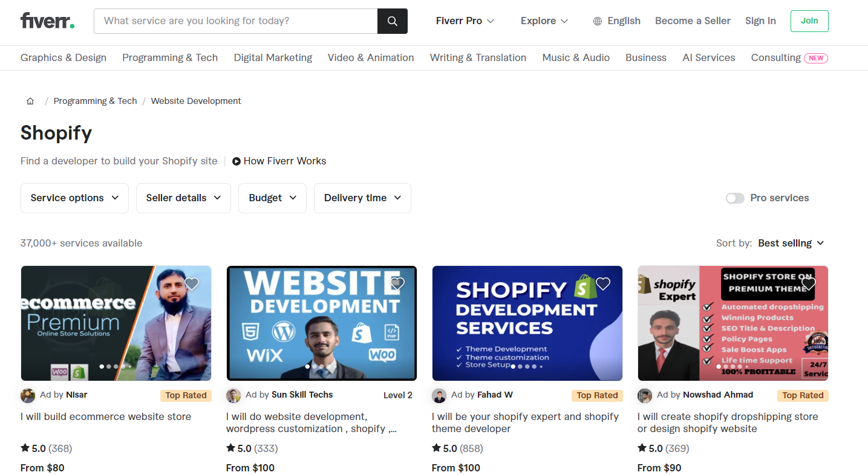Image resolution: width=868 pixels, height=475 pixels.
Task: Click the Join button
Action: coord(809,21)
